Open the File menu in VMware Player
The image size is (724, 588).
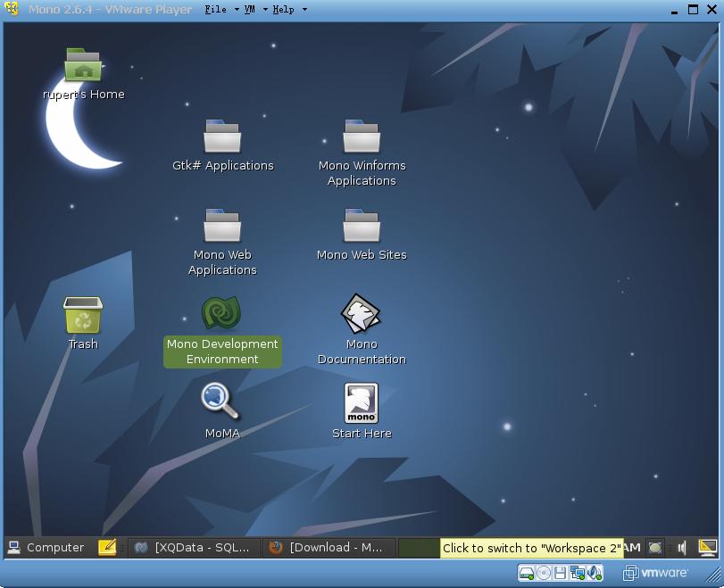216,9
